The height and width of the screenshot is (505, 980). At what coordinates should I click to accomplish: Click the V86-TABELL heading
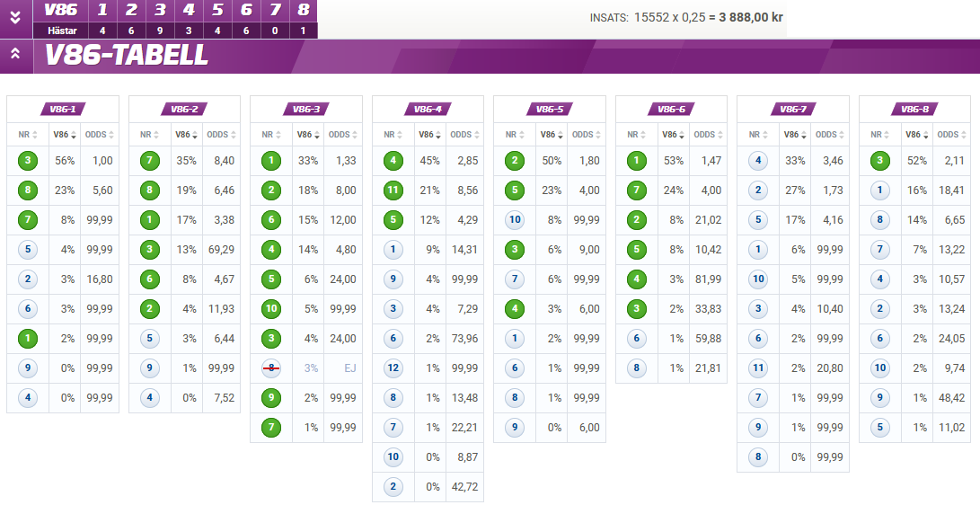127,56
